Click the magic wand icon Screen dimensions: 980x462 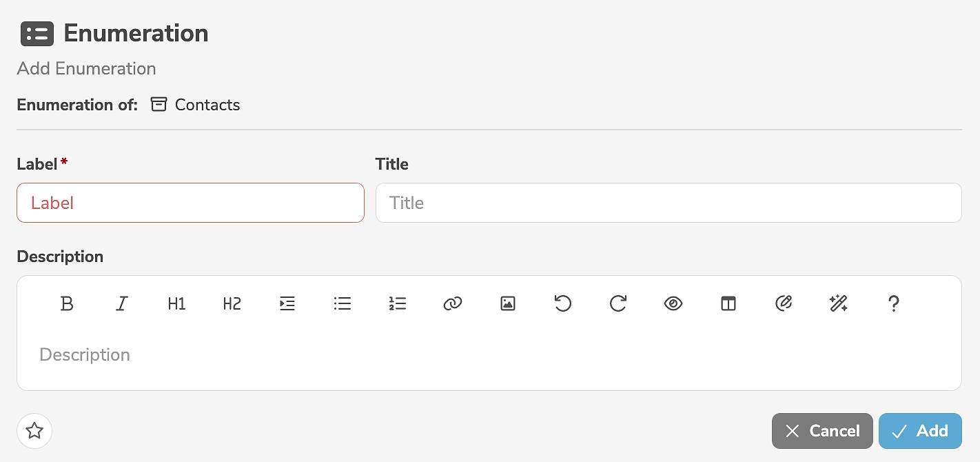click(x=839, y=303)
